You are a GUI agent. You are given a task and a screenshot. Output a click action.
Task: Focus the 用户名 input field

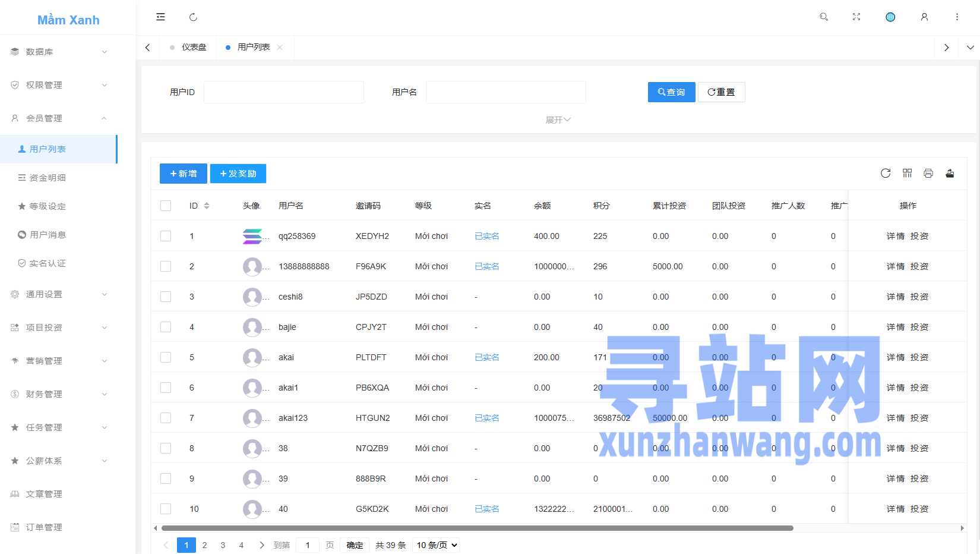pyautogui.click(x=506, y=92)
